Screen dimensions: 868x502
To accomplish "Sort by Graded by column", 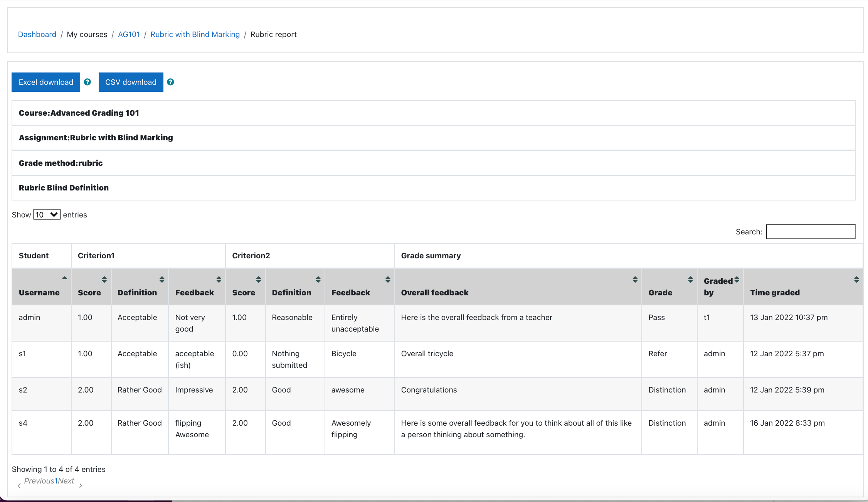I will click(x=737, y=280).
